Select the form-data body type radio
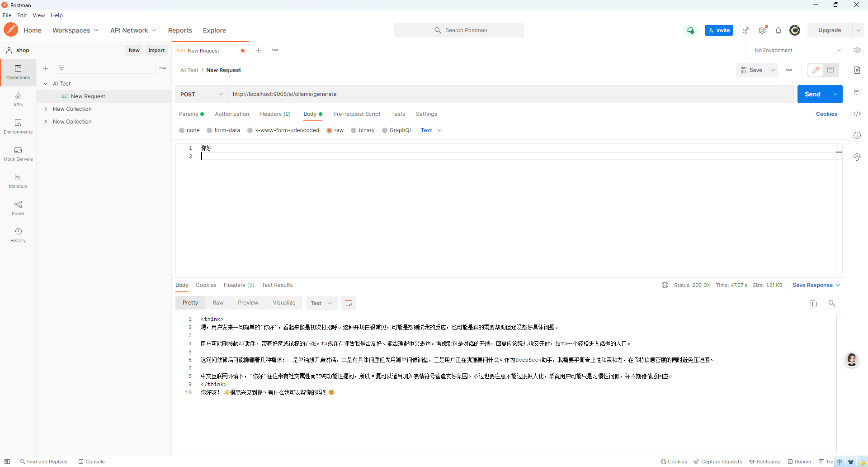868x467 pixels. pos(209,130)
